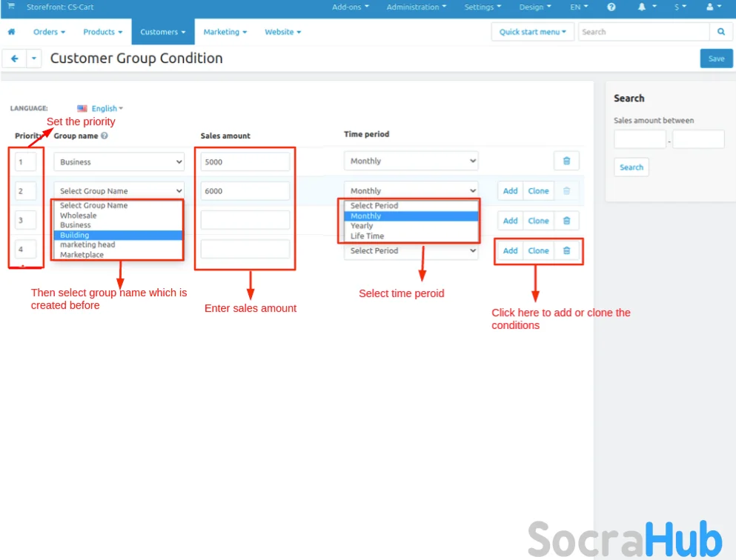Open the Add-ons top menu

[350, 7]
